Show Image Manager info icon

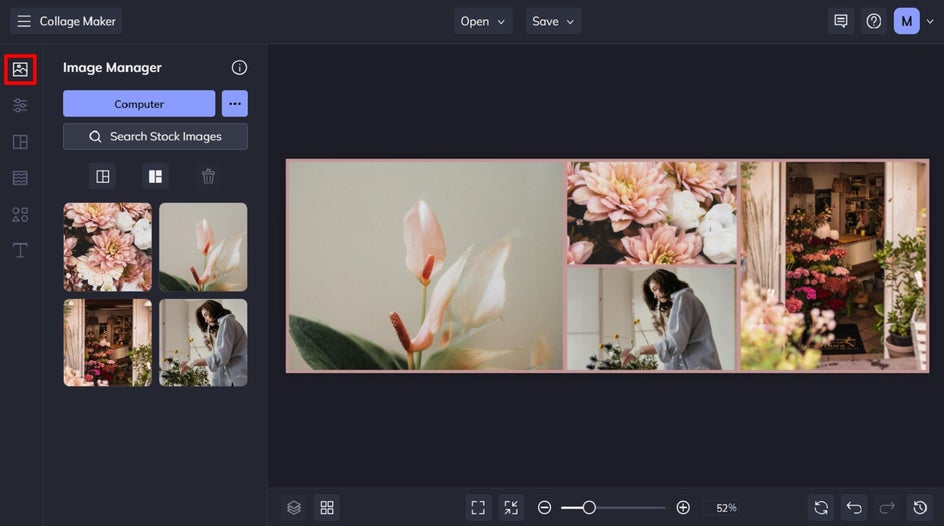click(239, 67)
